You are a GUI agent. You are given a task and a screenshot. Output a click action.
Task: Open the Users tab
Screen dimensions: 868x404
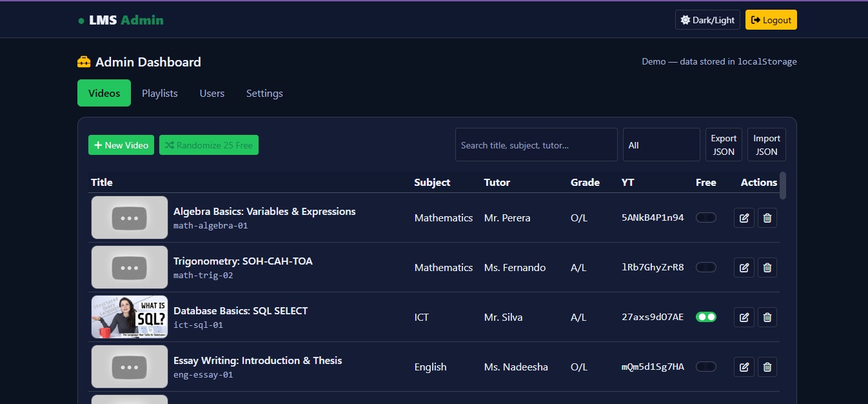(212, 93)
